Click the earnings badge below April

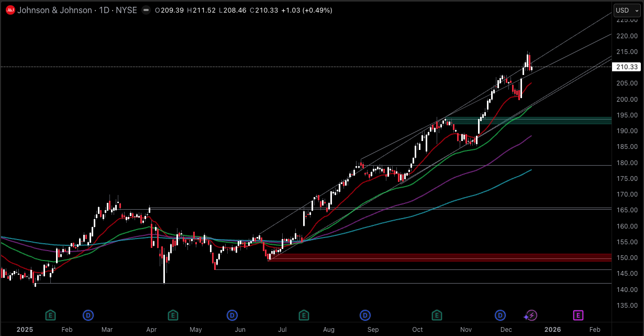tap(173, 316)
